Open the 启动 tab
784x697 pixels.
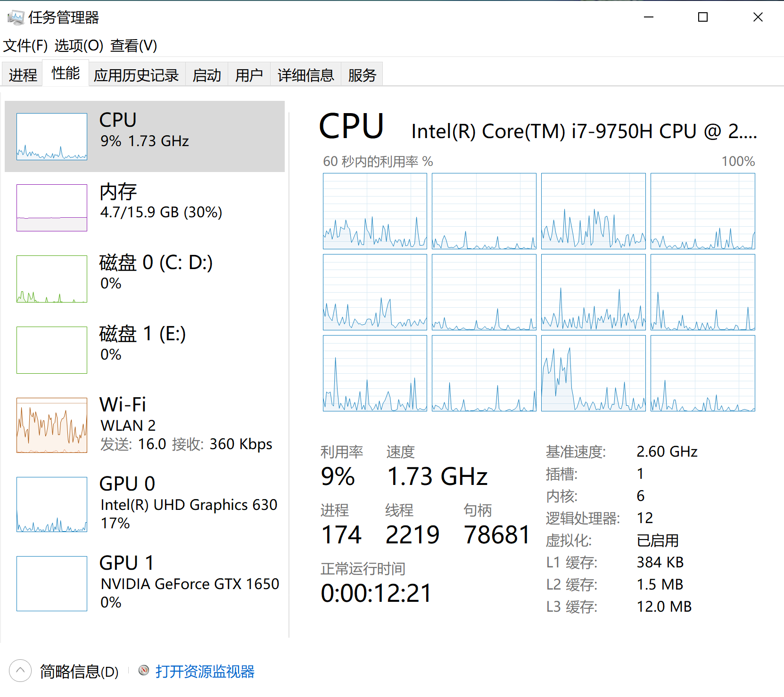coord(207,74)
